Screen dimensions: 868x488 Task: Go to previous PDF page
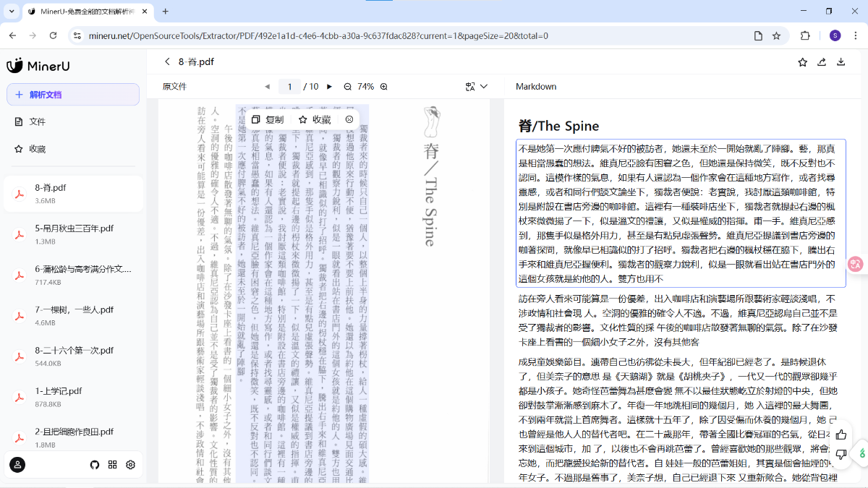267,87
